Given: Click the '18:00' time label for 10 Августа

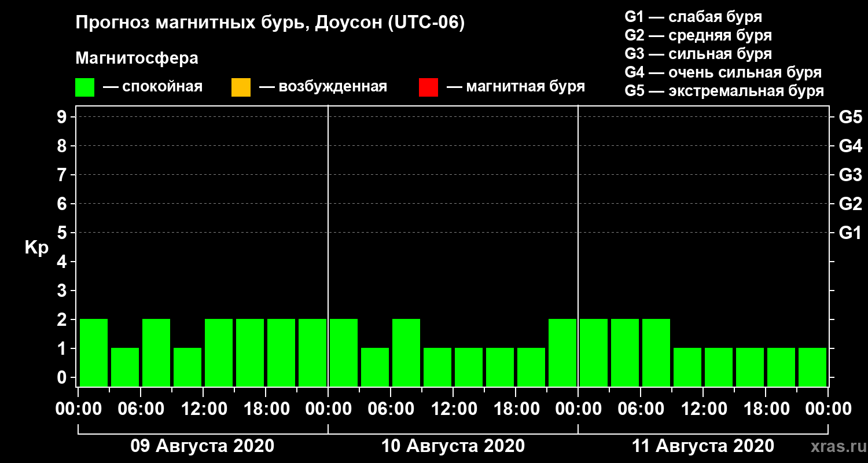Looking at the screenshot, I should [x=516, y=409].
